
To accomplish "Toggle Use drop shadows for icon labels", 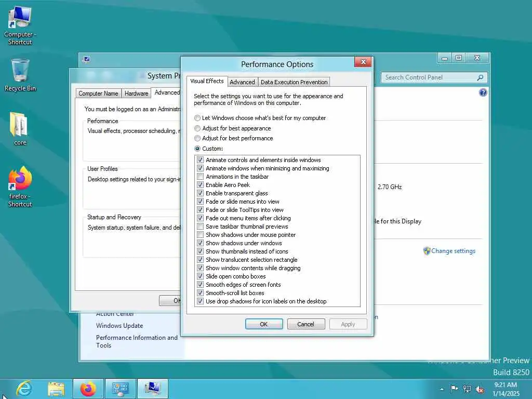I will pyautogui.click(x=200, y=301).
